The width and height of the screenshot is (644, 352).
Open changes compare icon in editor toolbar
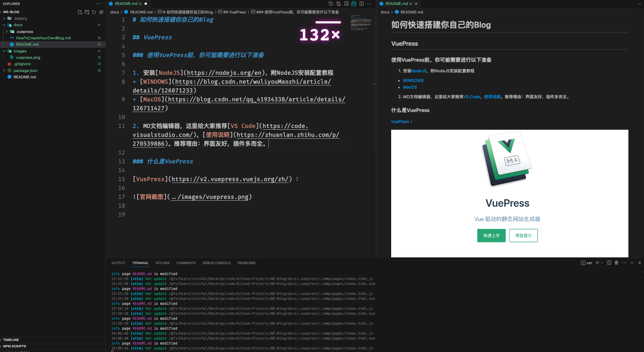338,4
